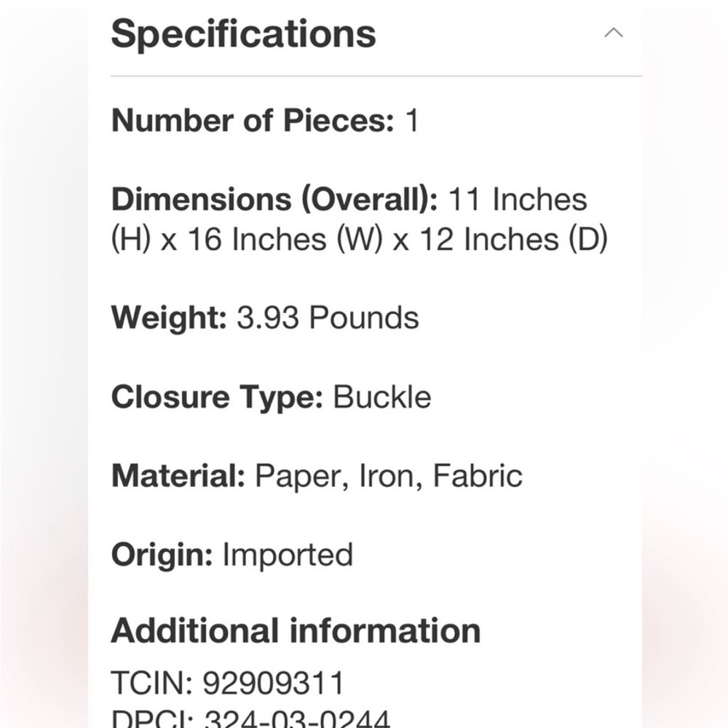
Task: Click the Origin label
Action: click(x=162, y=555)
